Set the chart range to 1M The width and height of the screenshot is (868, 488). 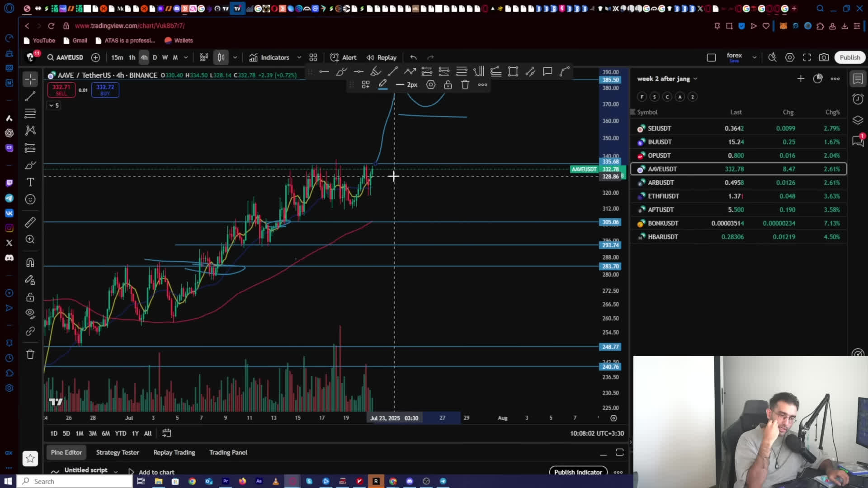click(80, 433)
